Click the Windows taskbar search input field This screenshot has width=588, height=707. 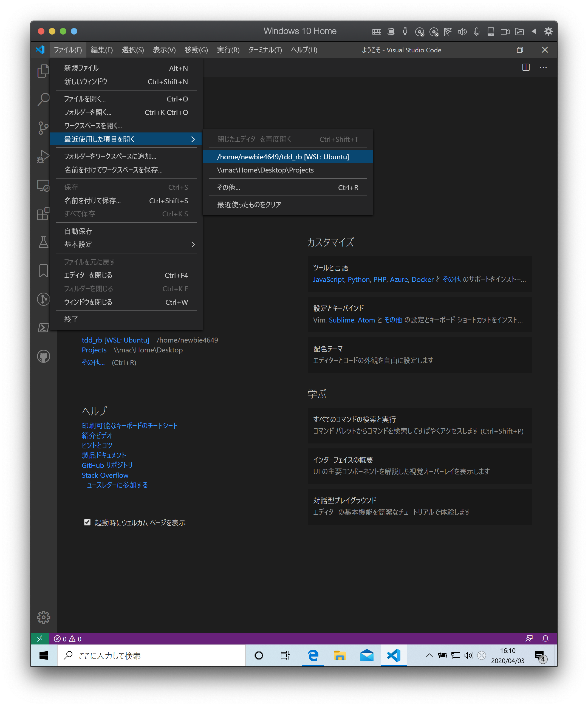(x=152, y=655)
